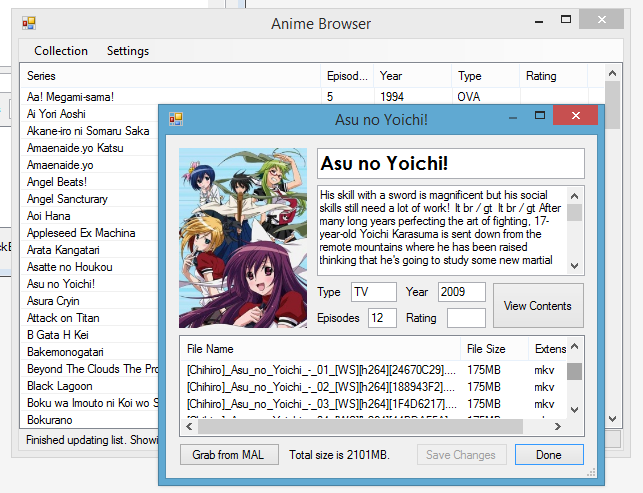Click the Year field showing 2009
Screen dimensions: 643x493
461,292
